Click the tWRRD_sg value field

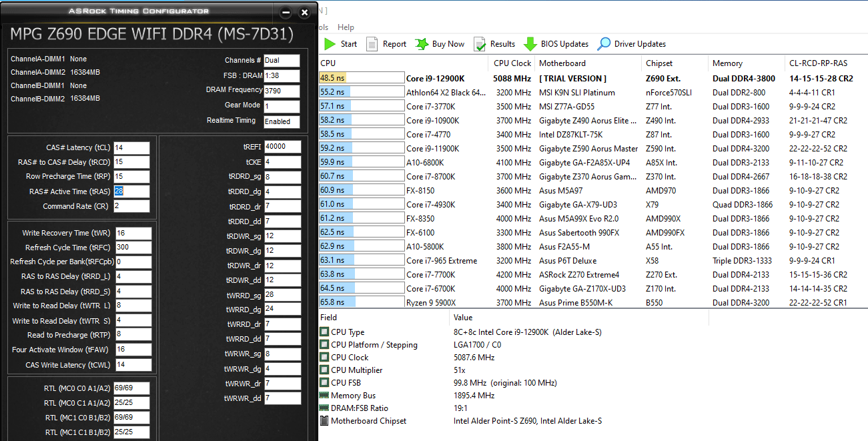(x=282, y=294)
